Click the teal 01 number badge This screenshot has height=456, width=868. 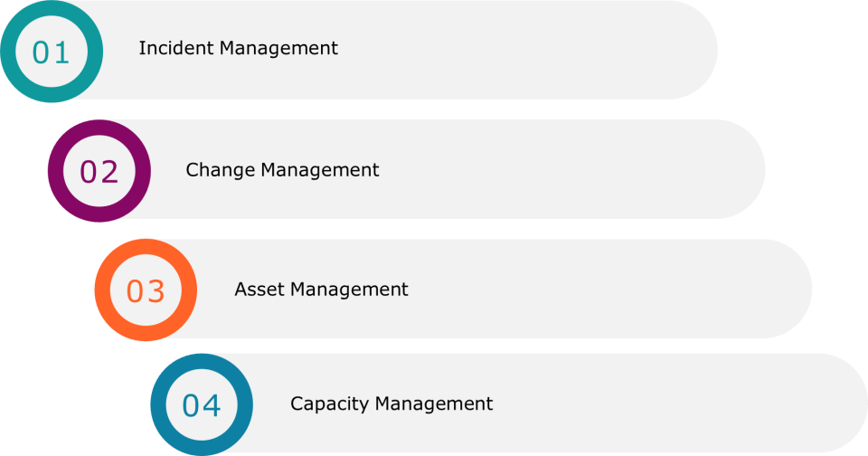tap(51, 52)
